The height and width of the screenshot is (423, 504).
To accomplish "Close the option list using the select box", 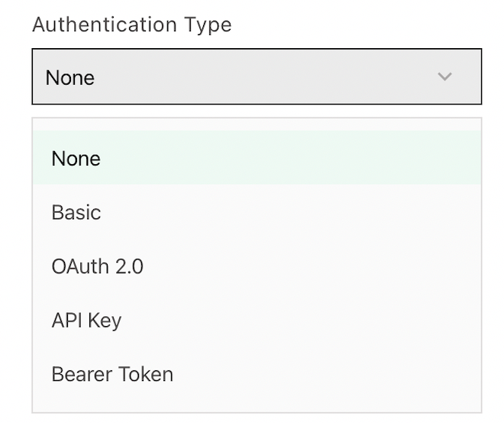I will [x=257, y=76].
